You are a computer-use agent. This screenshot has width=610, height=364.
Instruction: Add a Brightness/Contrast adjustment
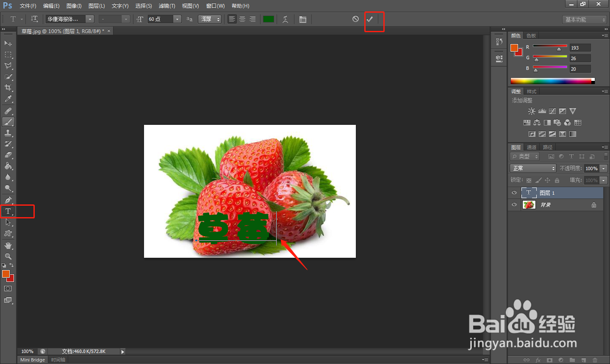coord(532,111)
